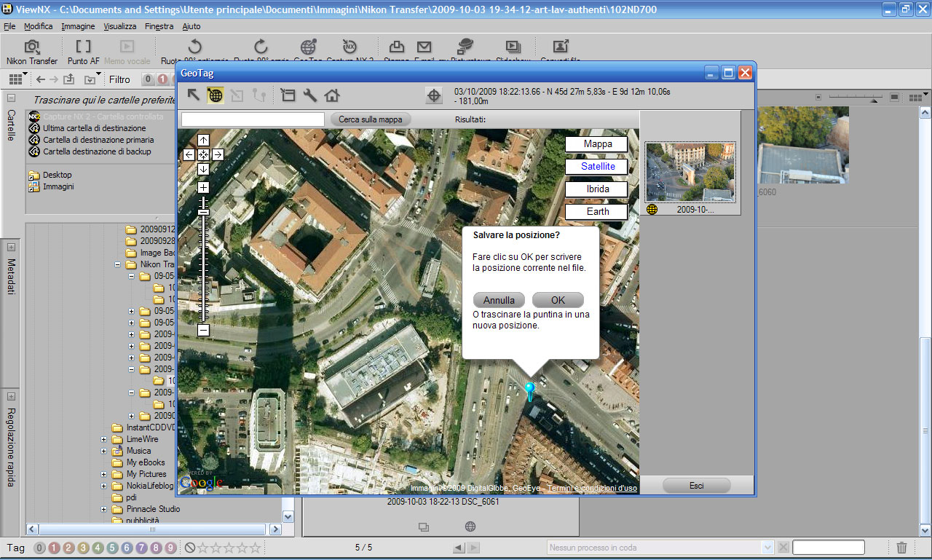The height and width of the screenshot is (560, 932).
Task: Expand the My Pictures folder
Action: click(104, 475)
